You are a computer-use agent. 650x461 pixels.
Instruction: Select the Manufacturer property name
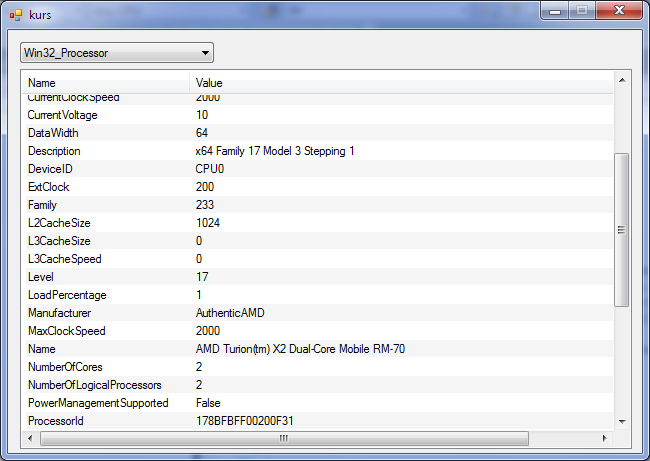pyautogui.click(x=59, y=313)
